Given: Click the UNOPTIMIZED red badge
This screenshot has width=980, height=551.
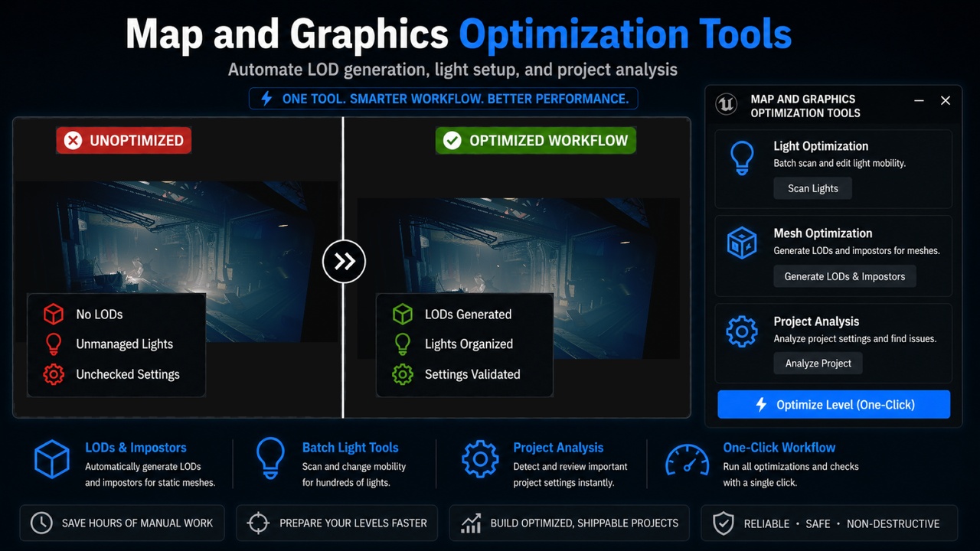Looking at the screenshot, I should [123, 141].
